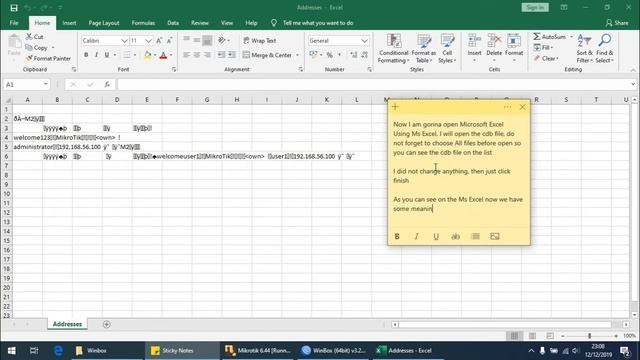The image size is (640, 360).
Task: Open Sort & Filter
Action: 584,49
